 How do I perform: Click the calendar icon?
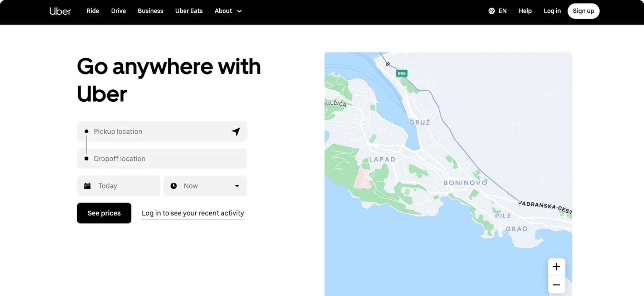point(87,186)
